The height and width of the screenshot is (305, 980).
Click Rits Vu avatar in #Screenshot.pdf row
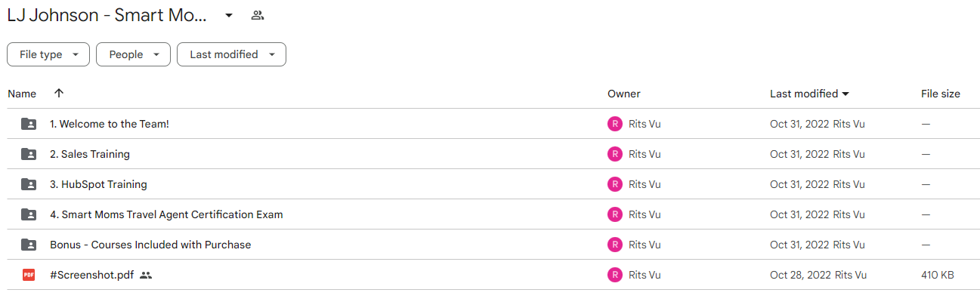click(x=615, y=275)
